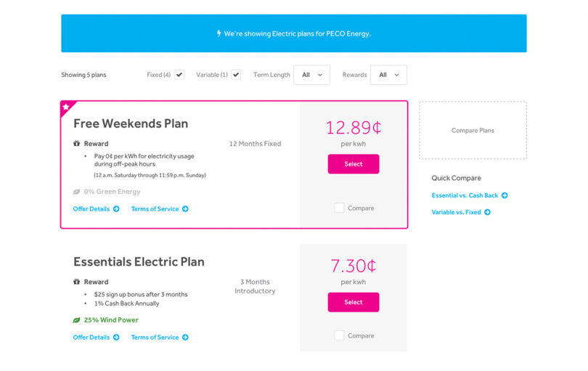Image resolution: width=588 pixels, height=371 pixels.
Task: Click the gift Reward icon under Essentials Electric Plan
Action: click(x=76, y=282)
